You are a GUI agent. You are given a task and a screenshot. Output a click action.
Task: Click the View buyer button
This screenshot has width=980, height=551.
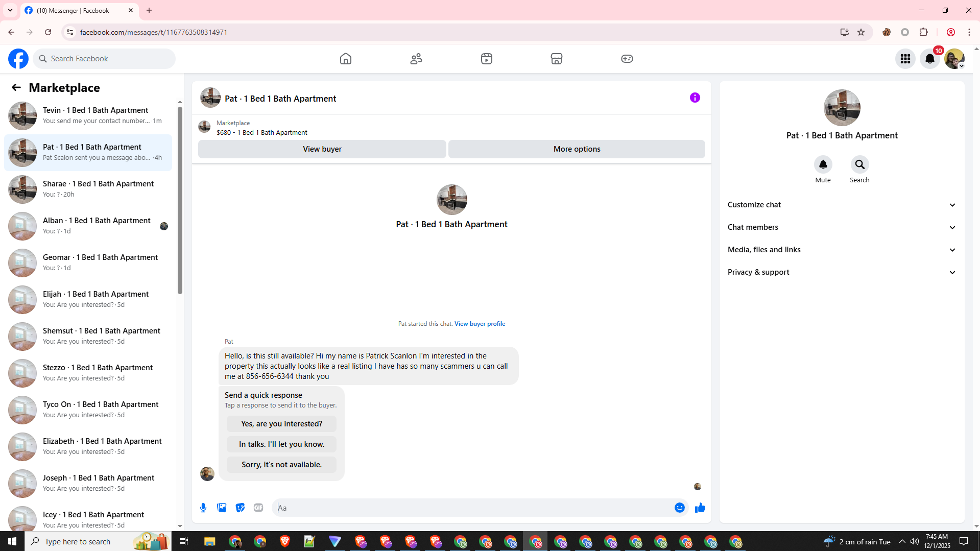322,149
